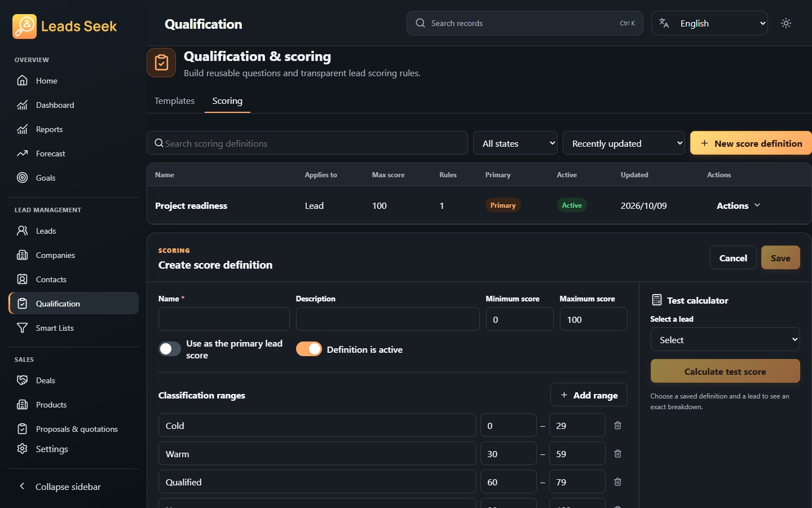
Task: Remove the Warm classification range
Action: (x=617, y=454)
